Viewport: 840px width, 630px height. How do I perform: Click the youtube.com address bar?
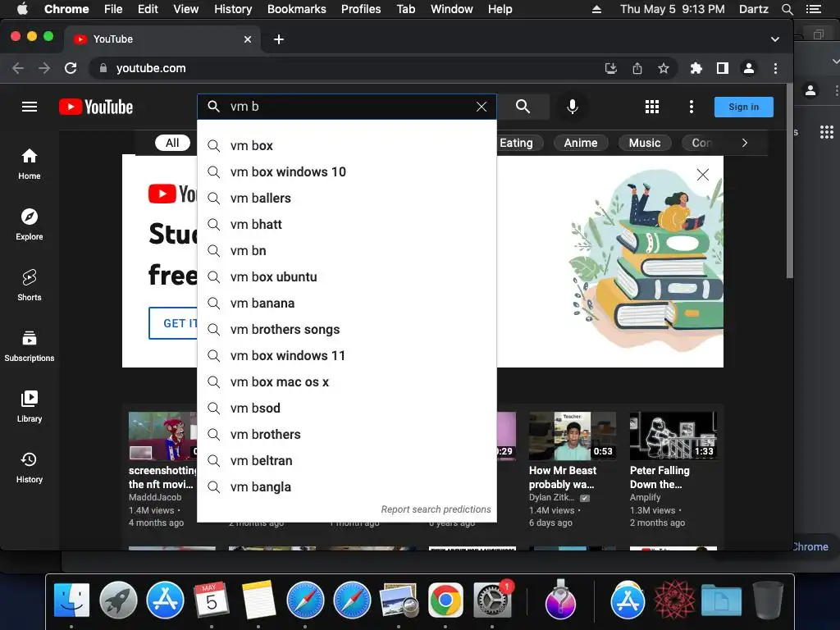point(343,68)
